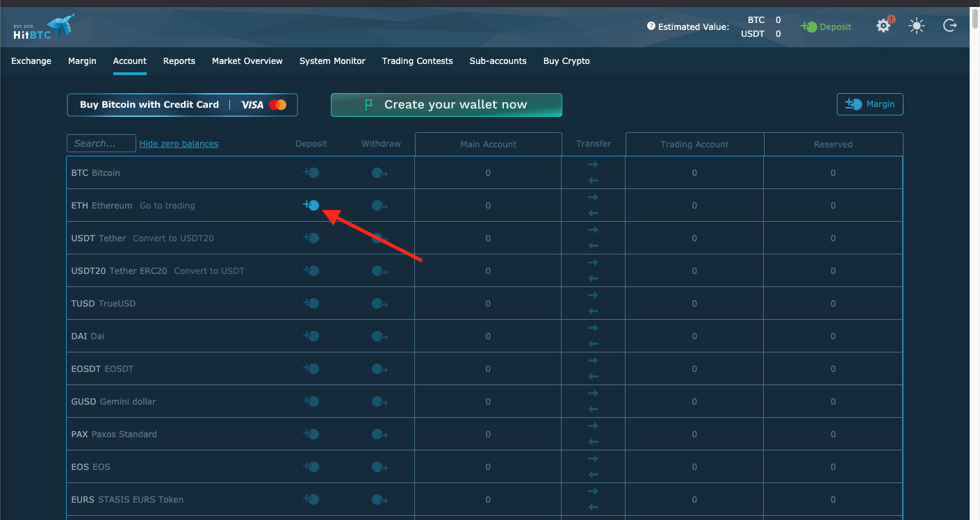The image size is (980, 520).
Task: Transfer DAI to trading account arrow
Action: tap(593, 328)
